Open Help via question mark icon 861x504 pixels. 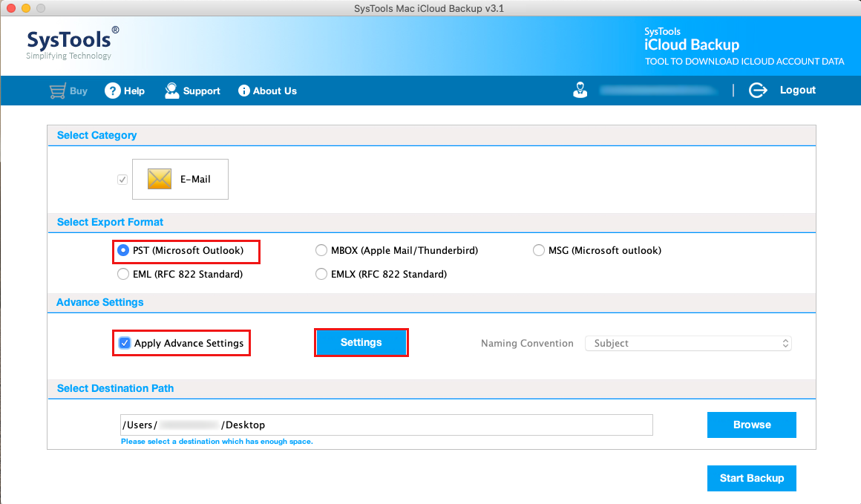point(113,91)
